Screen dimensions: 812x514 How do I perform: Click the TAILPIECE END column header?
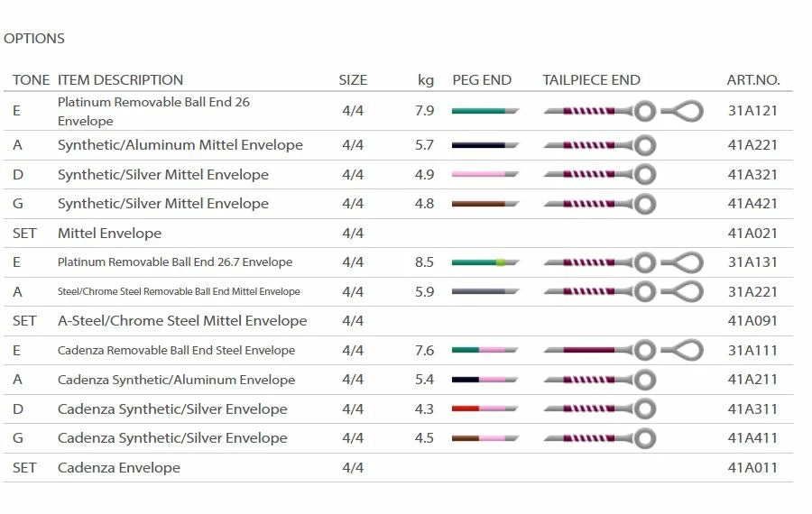pos(591,80)
